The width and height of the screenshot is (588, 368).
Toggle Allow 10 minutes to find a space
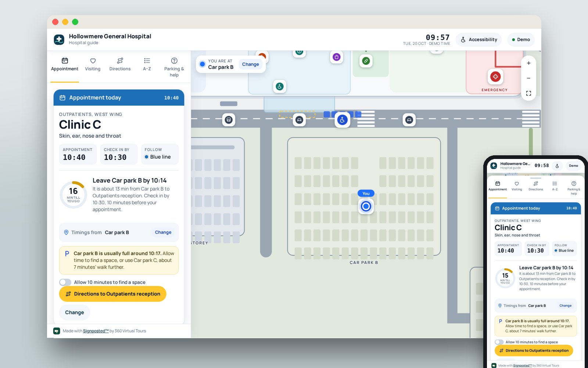(65, 282)
